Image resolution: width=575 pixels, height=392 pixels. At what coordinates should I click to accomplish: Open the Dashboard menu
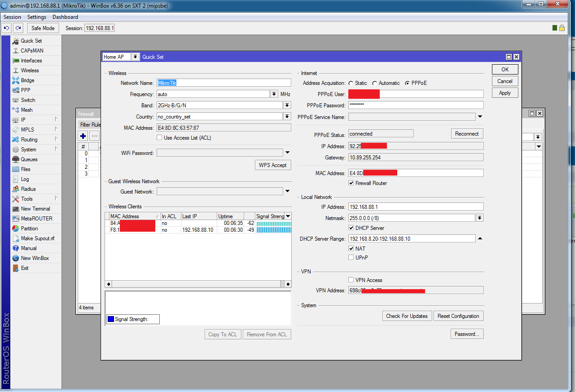click(x=65, y=17)
